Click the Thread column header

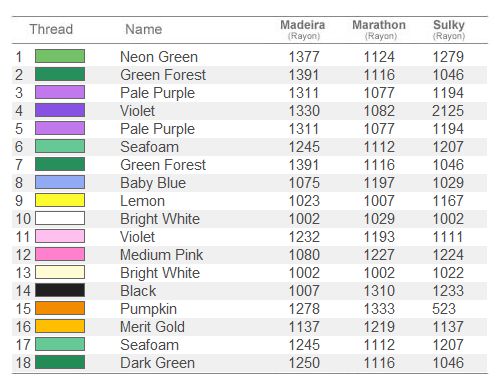tap(51, 29)
